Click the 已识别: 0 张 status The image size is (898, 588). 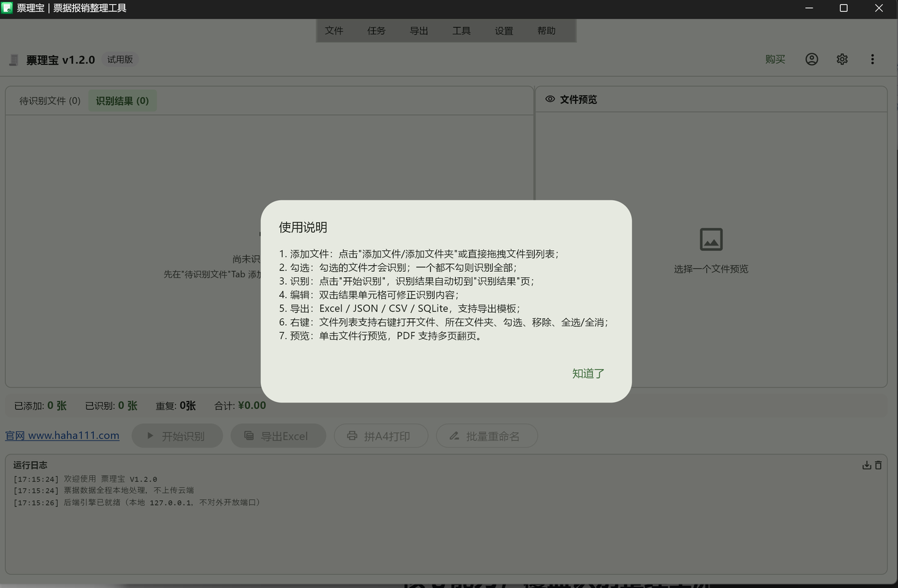tap(111, 405)
